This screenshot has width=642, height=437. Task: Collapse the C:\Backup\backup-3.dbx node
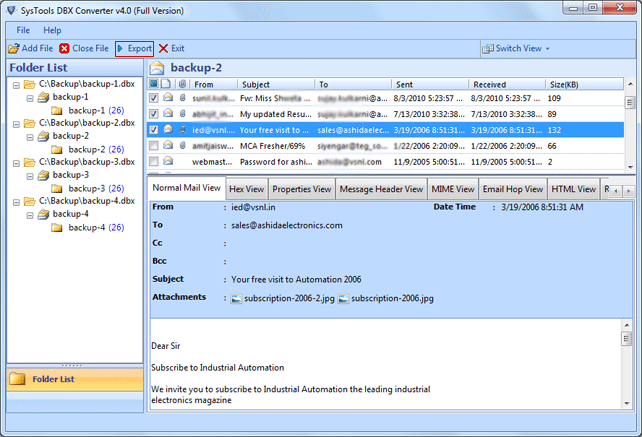click(16, 163)
